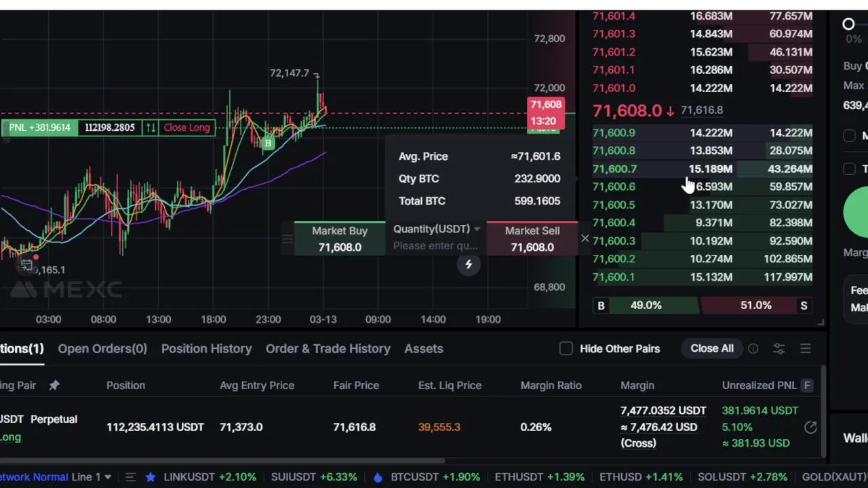Viewport: 868px width, 488px height.
Task: Click the S sell indicator in order book ratio
Action: tap(804, 306)
